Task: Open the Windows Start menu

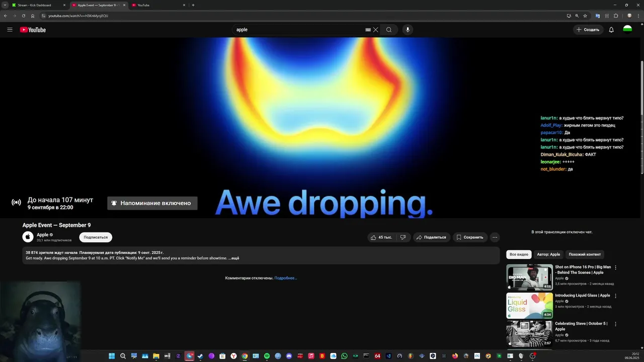Action: point(112,356)
